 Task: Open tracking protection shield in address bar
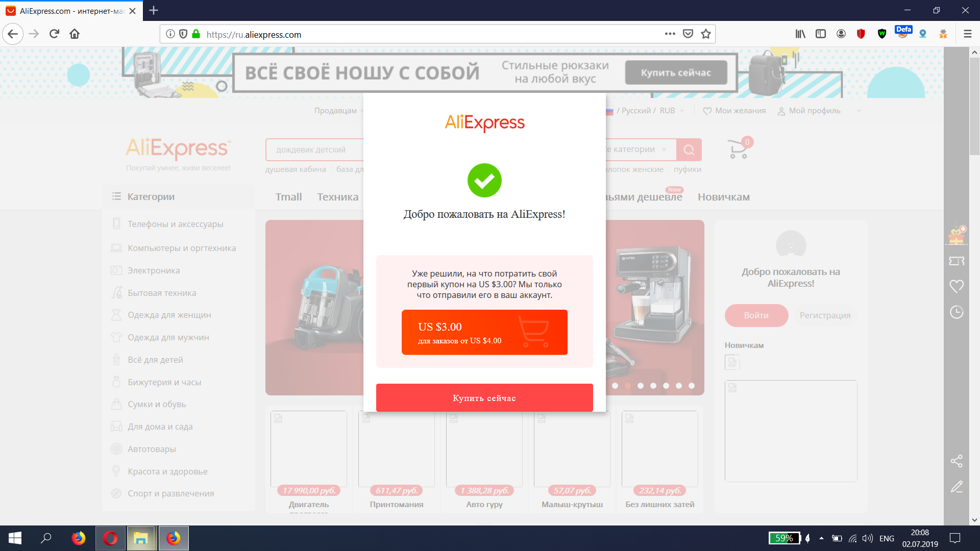(183, 34)
